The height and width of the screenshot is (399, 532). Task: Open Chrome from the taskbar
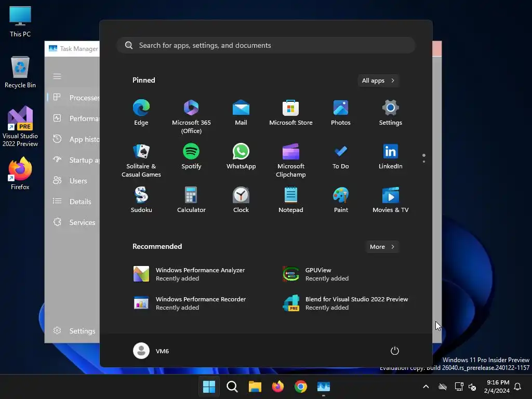pos(301,387)
